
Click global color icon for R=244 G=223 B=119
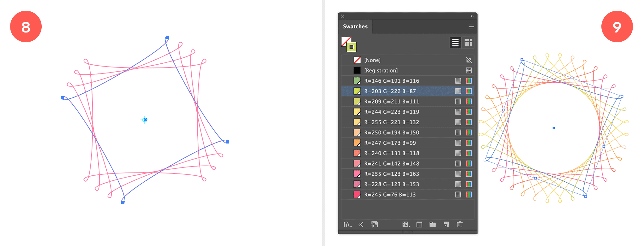[458, 112]
